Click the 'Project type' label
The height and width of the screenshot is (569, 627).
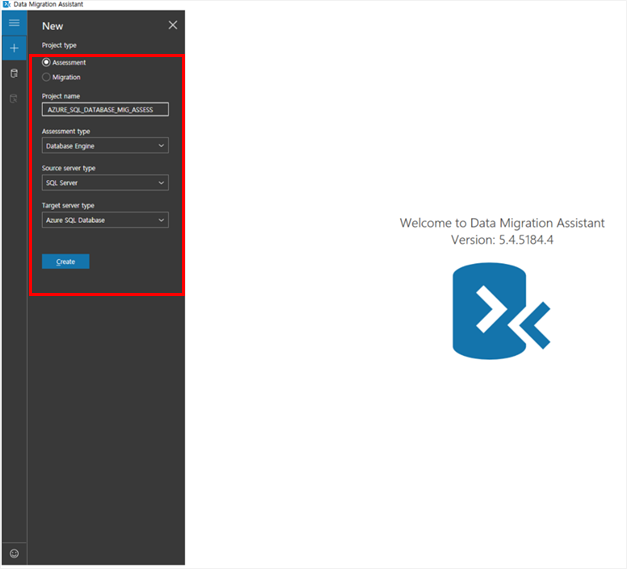pyautogui.click(x=59, y=45)
